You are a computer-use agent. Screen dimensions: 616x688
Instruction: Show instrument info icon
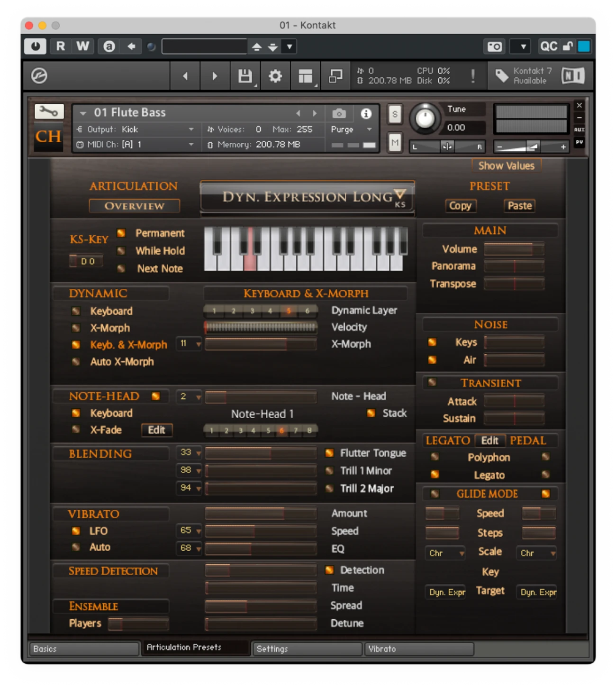[366, 113]
